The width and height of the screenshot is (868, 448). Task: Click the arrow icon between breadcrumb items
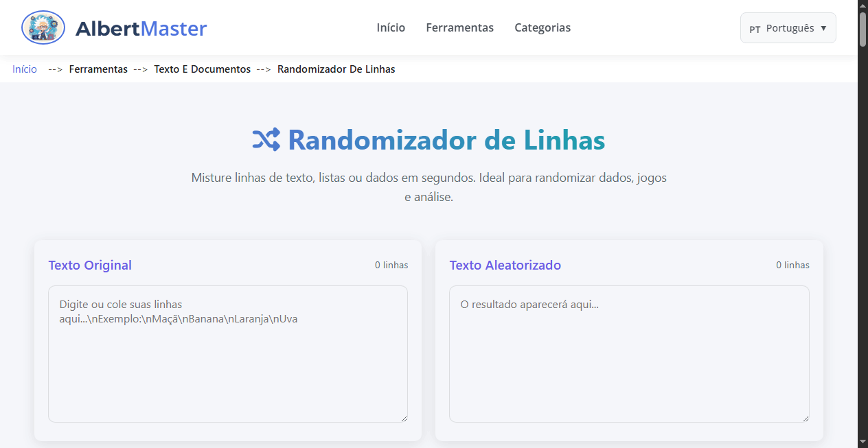54,69
